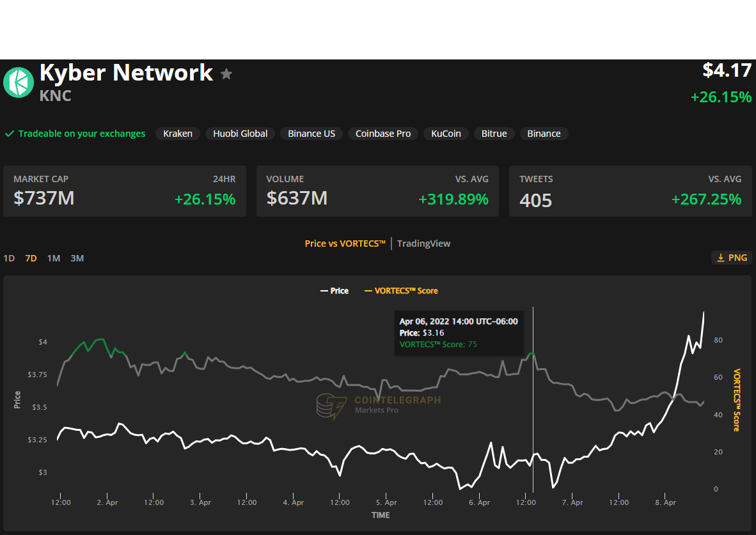Click the green tradeable checkmark icon

[9, 134]
